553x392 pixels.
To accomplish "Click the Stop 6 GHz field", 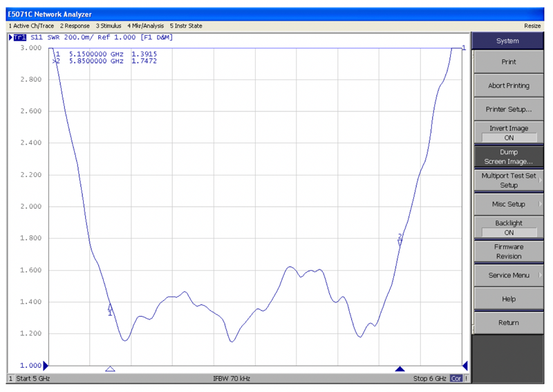I will pyautogui.click(x=430, y=379).
